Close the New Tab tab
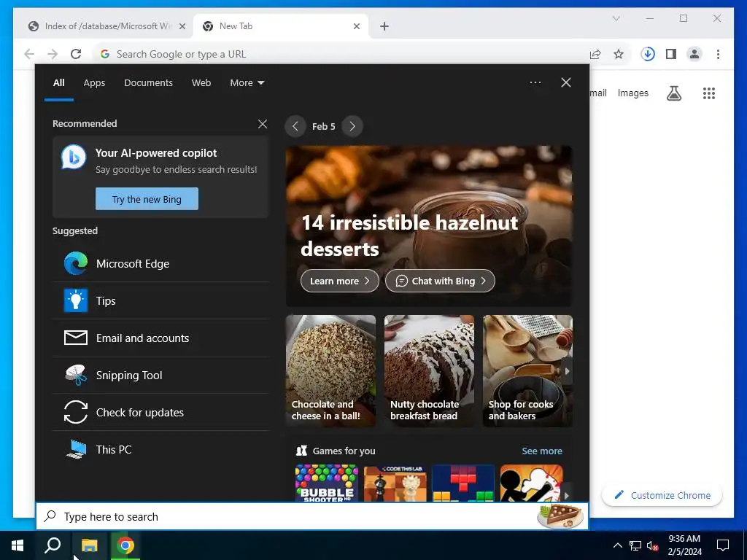The image size is (747, 560). (356, 26)
